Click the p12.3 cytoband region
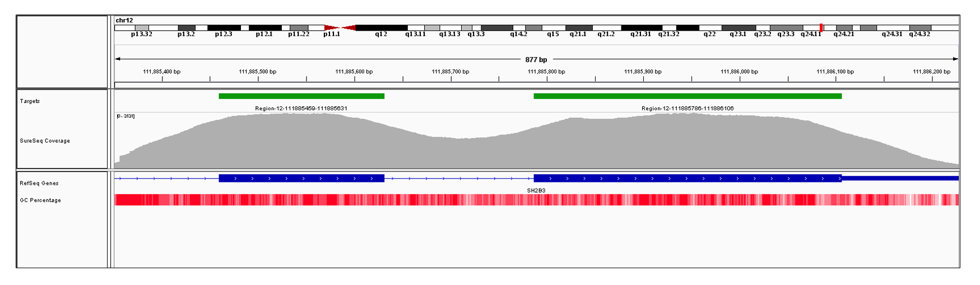Screen dimensions: 980x285 pyautogui.click(x=224, y=27)
